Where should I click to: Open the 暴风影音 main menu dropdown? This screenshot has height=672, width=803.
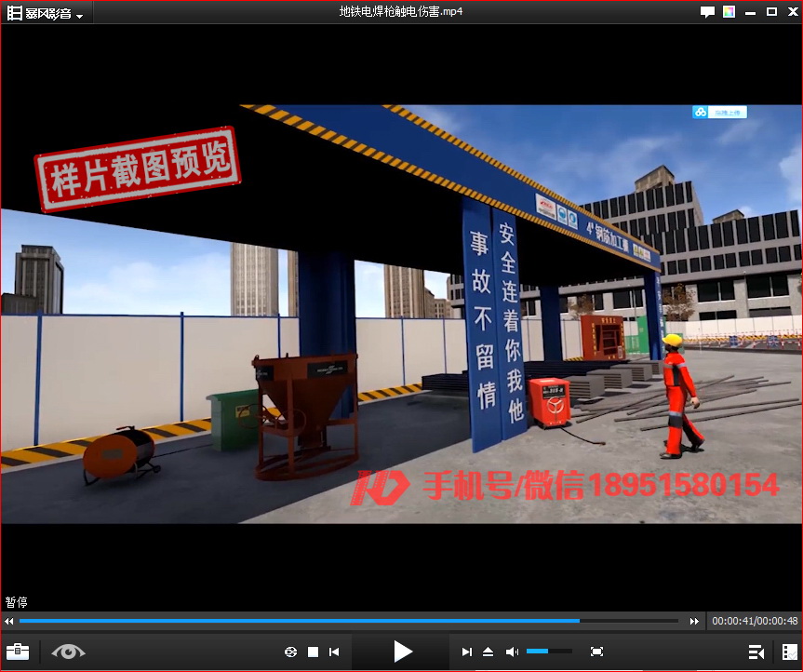click(x=46, y=14)
